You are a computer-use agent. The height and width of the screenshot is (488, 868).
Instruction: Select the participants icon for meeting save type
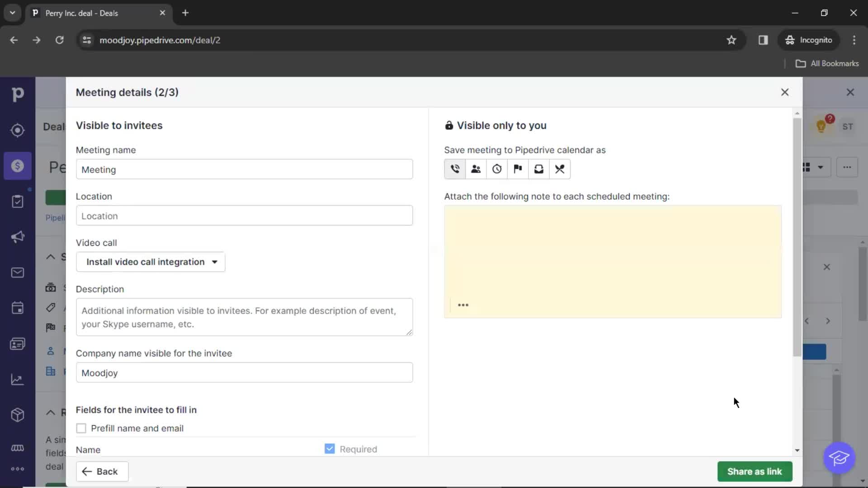476,169
